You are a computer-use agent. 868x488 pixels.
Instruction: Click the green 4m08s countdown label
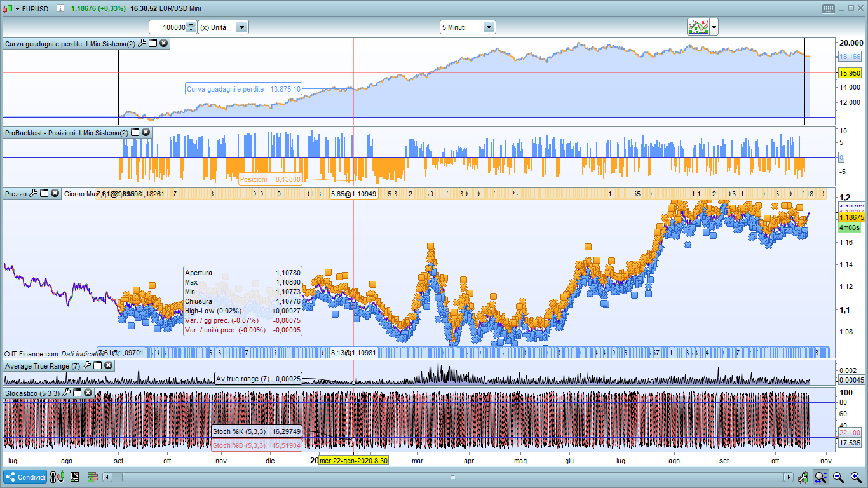click(x=850, y=227)
